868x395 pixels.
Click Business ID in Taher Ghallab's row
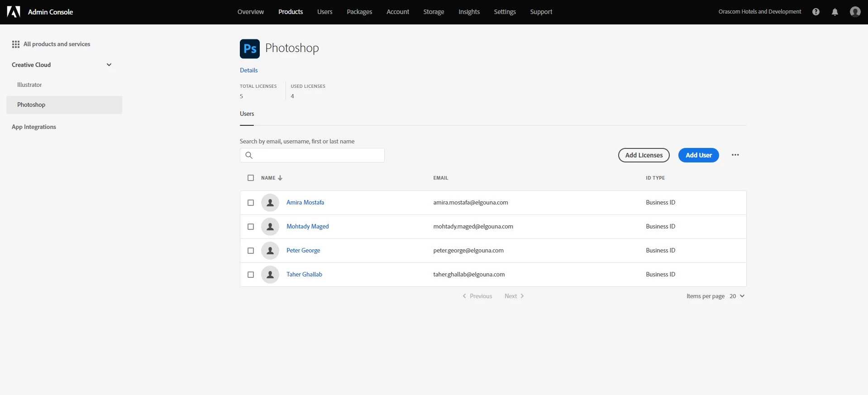pyautogui.click(x=660, y=275)
